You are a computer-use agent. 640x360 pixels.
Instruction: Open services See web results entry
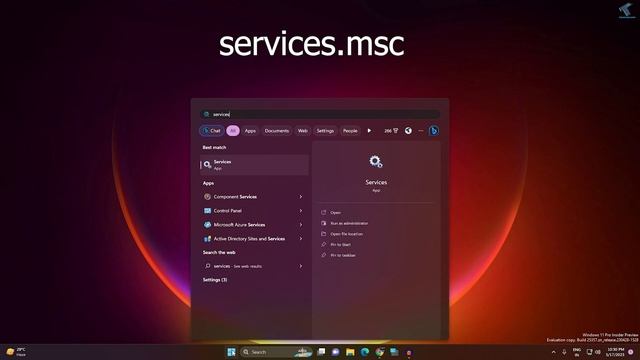coord(254,266)
